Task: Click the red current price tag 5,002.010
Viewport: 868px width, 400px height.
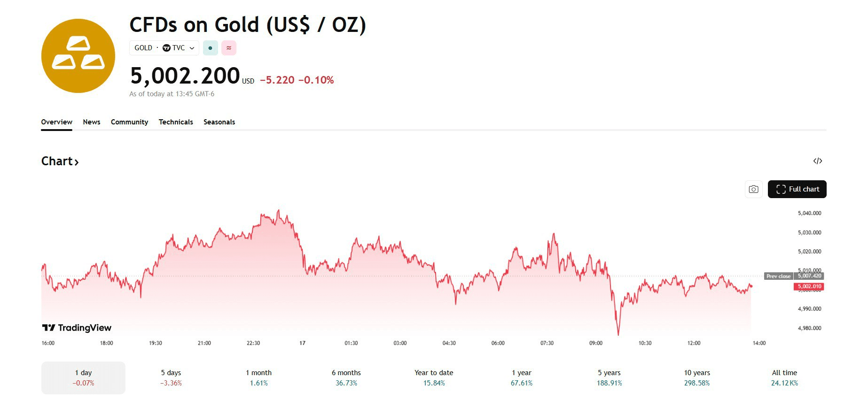Action: click(x=809, y=286)
